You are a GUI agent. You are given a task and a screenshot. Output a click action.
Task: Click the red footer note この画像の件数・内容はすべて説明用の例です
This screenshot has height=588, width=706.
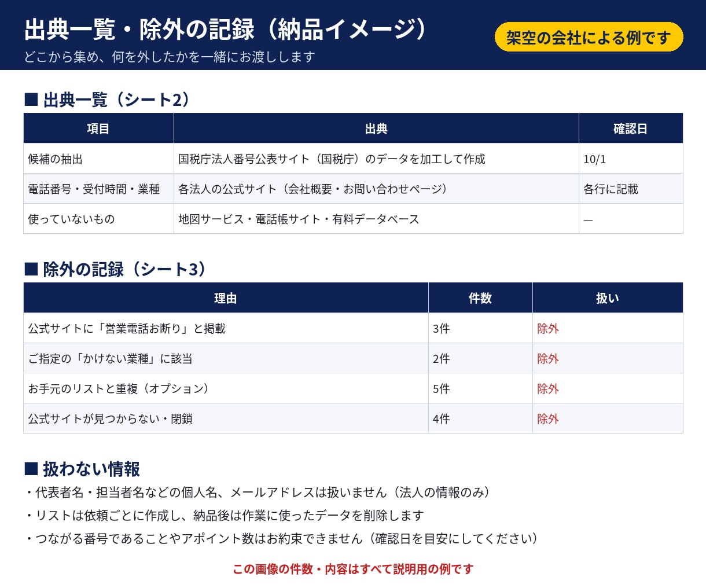click(x=353, y=569)
